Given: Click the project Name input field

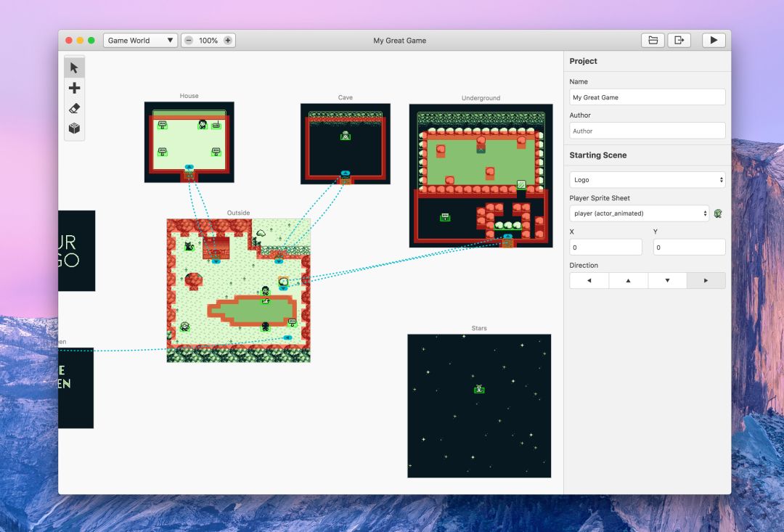Looking at the screenshot, I should coord(647,97).
